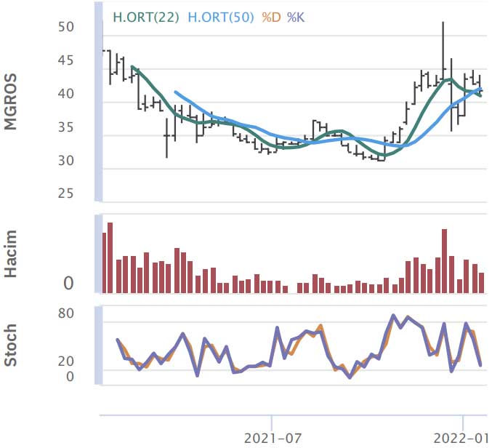
Task: Click the 40 price axis label
Action: (66, 94)
